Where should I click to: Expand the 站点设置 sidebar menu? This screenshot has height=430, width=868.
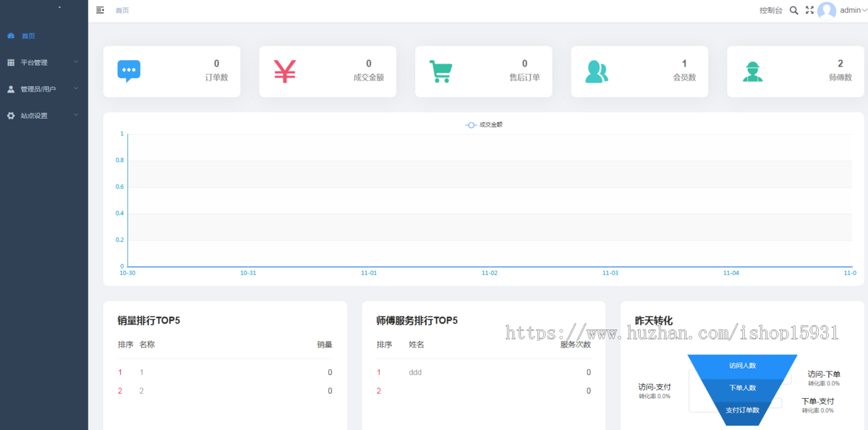(43, 116)
